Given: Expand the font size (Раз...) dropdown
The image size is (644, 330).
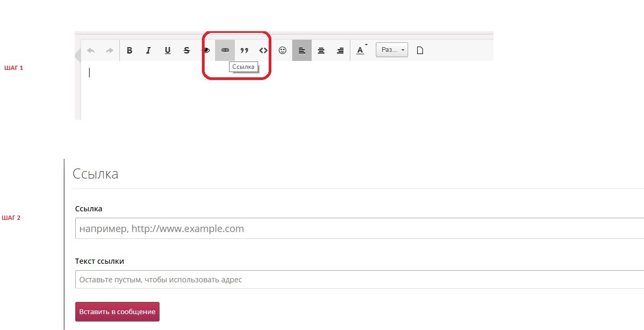Looking at the screenshot, I should pos(392,50).
